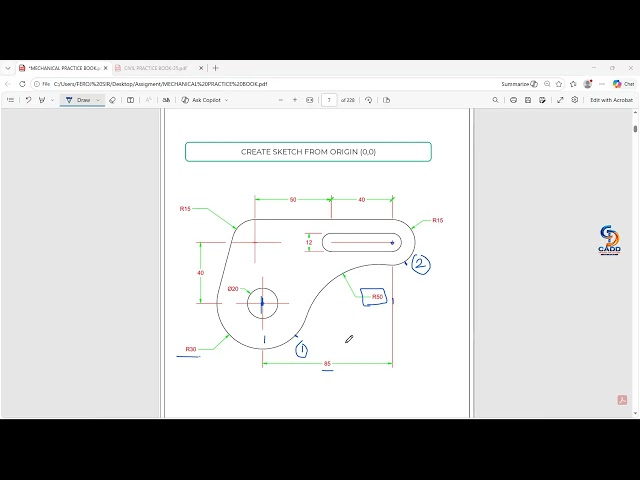Click Summarize in address bar

pyautogui.click(x=519, y=84)
